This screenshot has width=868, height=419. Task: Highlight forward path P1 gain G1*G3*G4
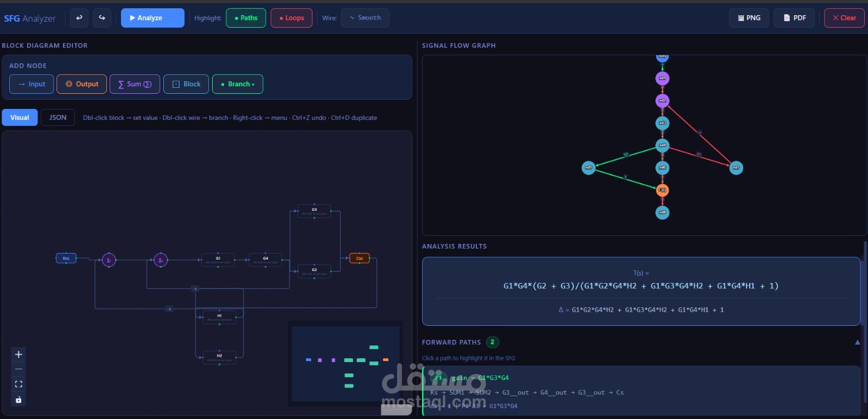[642, 391]
